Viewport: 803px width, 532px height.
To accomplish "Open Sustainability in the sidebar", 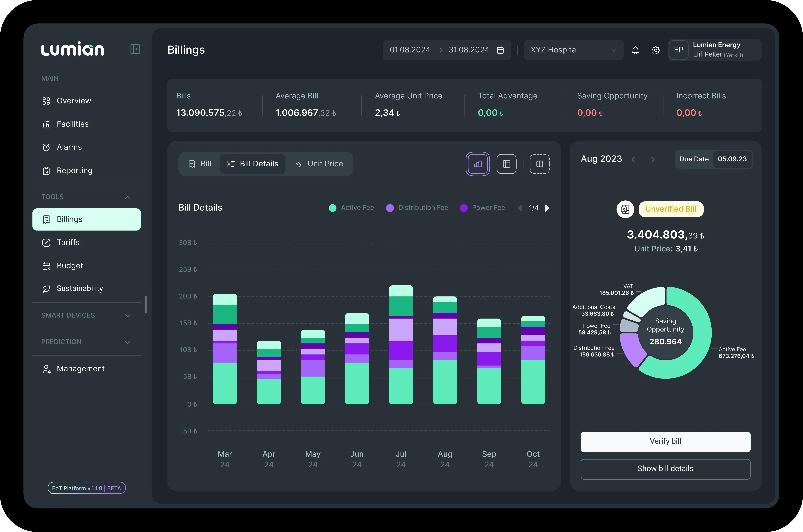I will tap(87, 289).
